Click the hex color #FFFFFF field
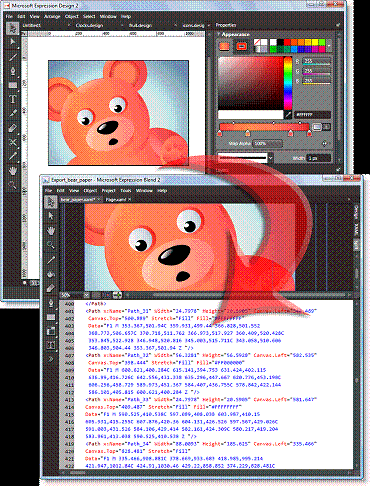The height and width of the screenshot is (486, 370). pos(312,115)
